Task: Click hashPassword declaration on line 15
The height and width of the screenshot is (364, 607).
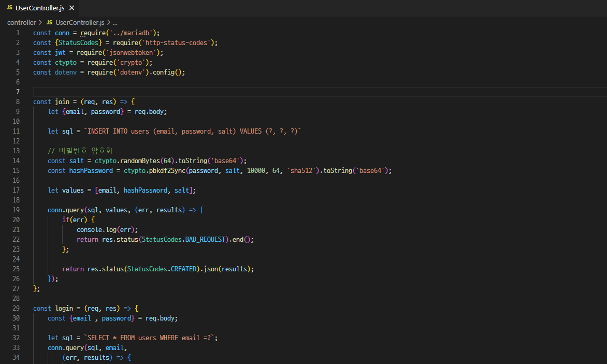Action: 91,170
